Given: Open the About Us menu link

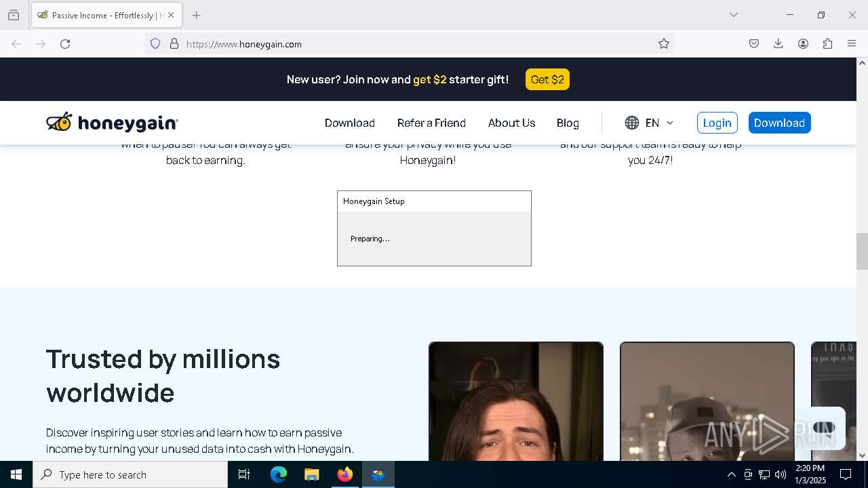Looking at the screenshot, I should coord(511,123).
